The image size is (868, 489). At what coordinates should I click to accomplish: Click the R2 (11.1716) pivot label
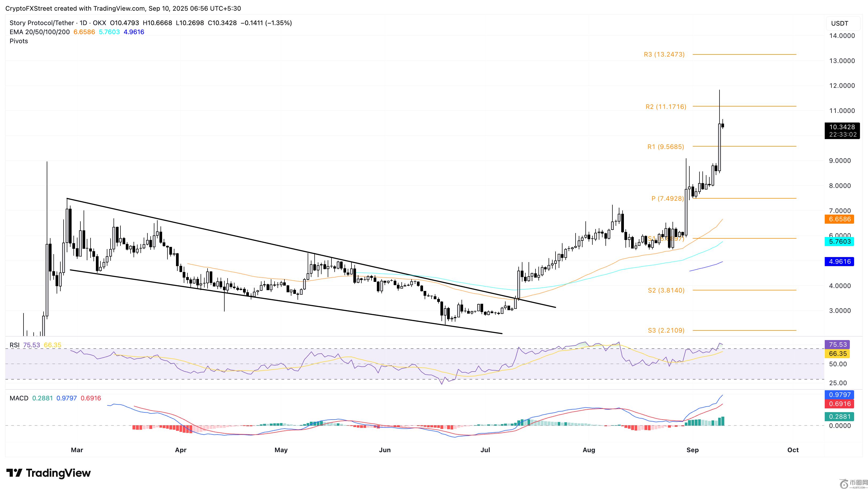(666, 107)
